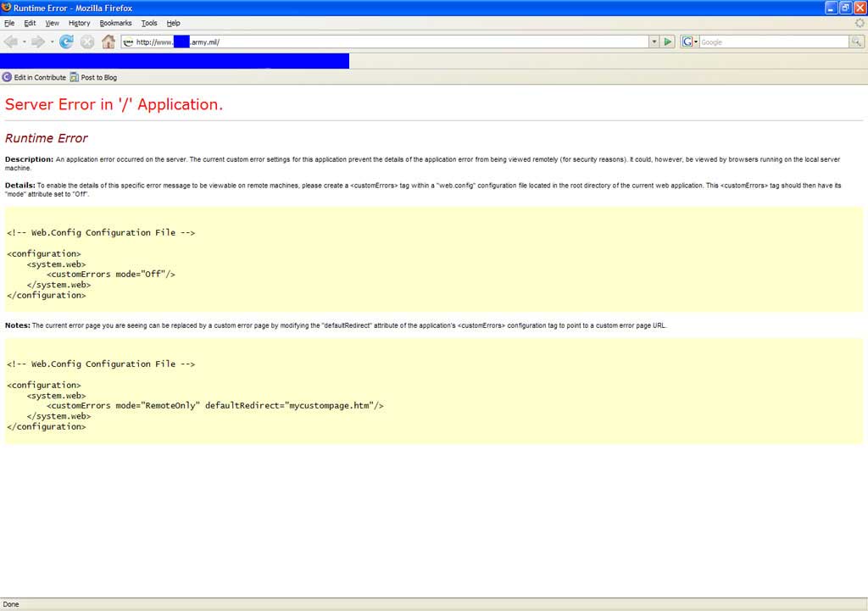The image size is (868, 611).
Task: Click the search magnifier button
Action: (x=856, y=42)
